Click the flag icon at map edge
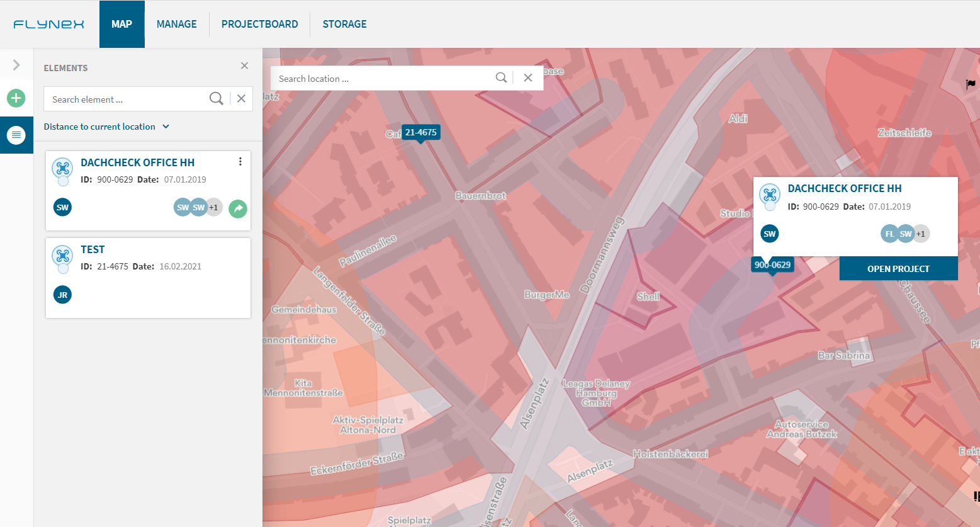This screenshot has height=527, width=980. click(x=971, y=84)
